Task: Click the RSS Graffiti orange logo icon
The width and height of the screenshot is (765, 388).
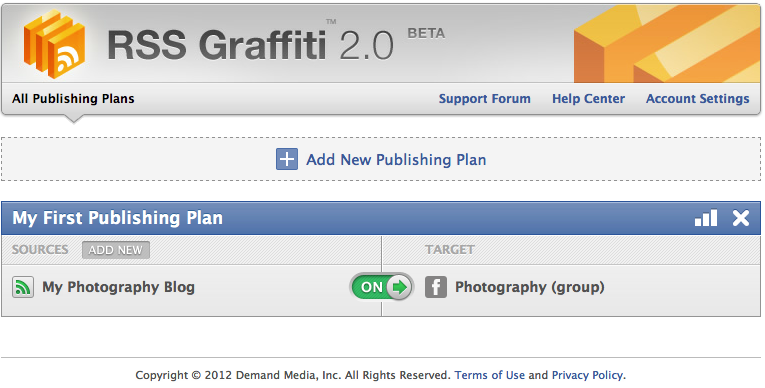Action: (x=54, y=44)
